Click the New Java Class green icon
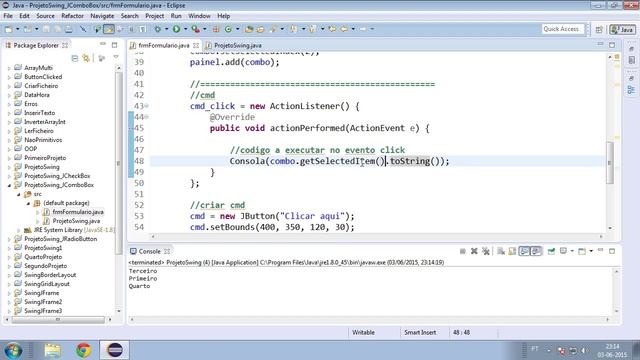Screen dimensions: 640x360 point(228,29)
